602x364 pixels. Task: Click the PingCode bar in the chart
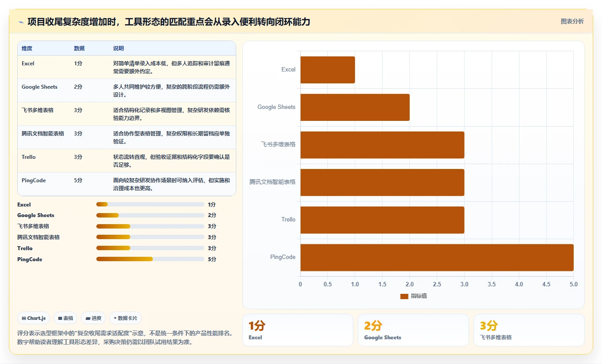coord(437,257)
